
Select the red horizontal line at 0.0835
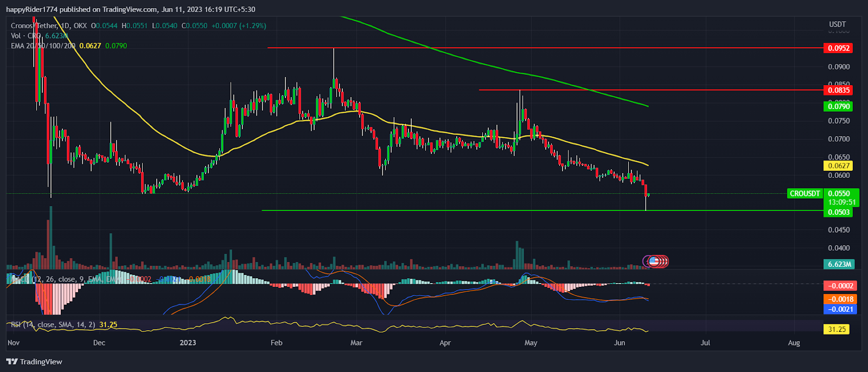tap(651, 90)
